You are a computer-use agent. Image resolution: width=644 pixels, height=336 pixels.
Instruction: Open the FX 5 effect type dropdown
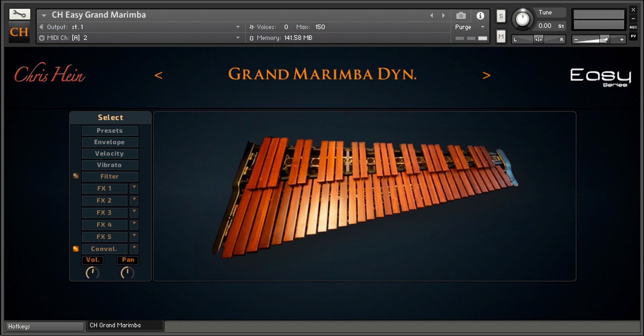134,237
